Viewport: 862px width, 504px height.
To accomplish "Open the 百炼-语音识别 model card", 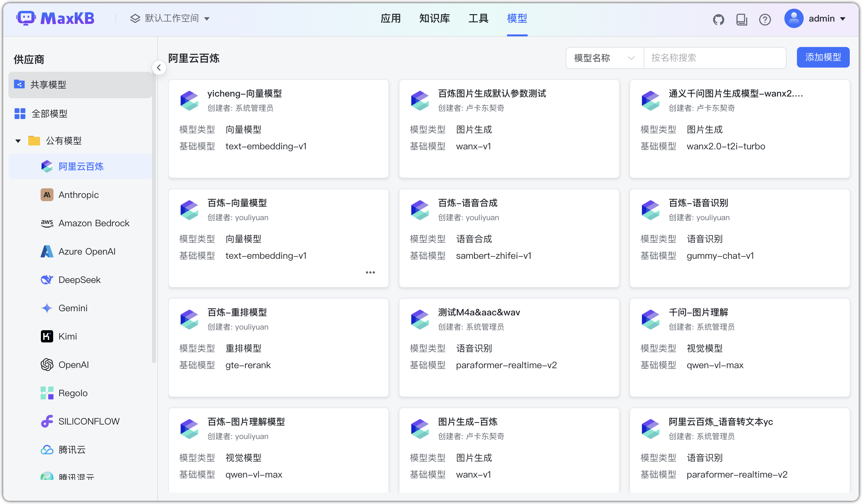I will 740,238.
